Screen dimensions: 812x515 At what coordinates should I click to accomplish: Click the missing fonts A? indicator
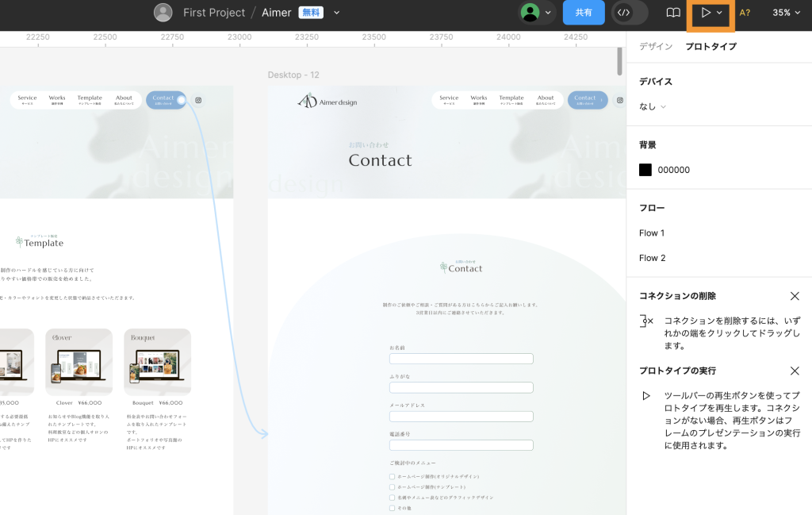tap(745, 13)
